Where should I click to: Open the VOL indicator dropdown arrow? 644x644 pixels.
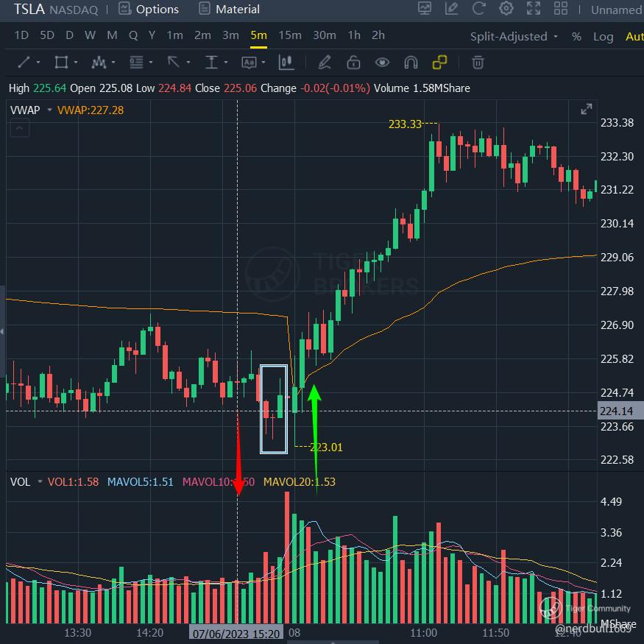tap(40, 481)
